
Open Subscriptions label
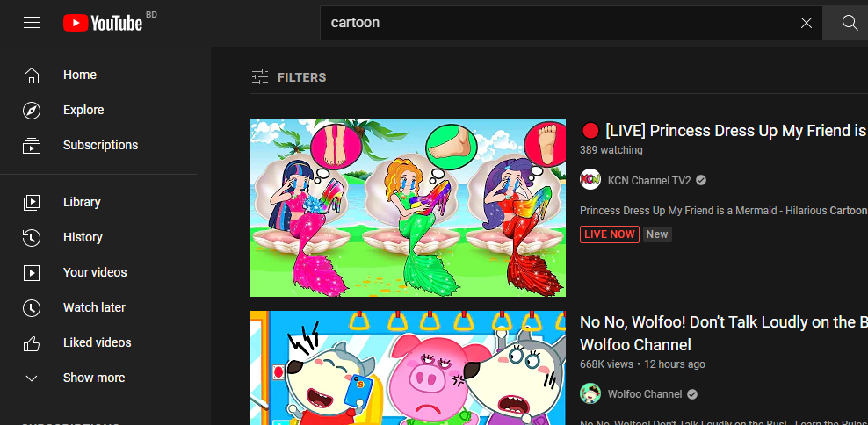pos(101,145)
